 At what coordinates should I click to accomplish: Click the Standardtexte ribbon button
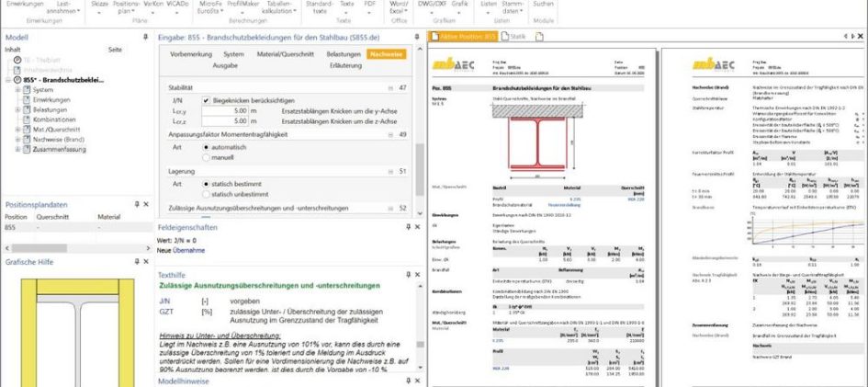tap(320, 6)
